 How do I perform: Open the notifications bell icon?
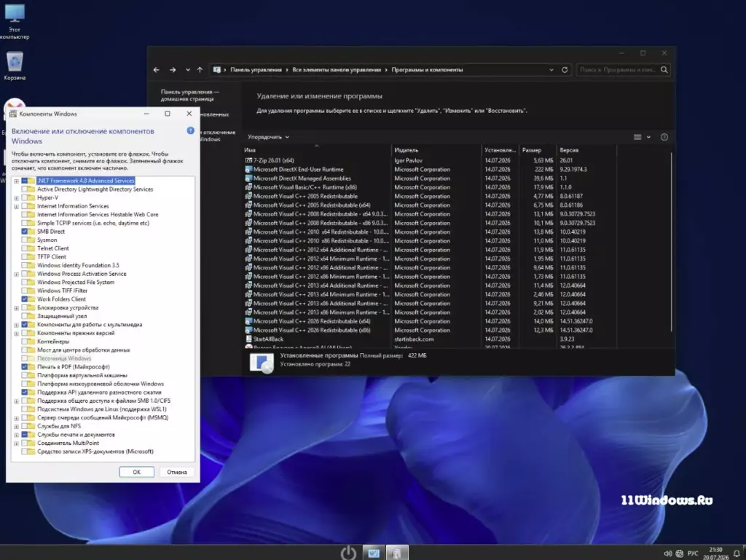pos(737,553)
